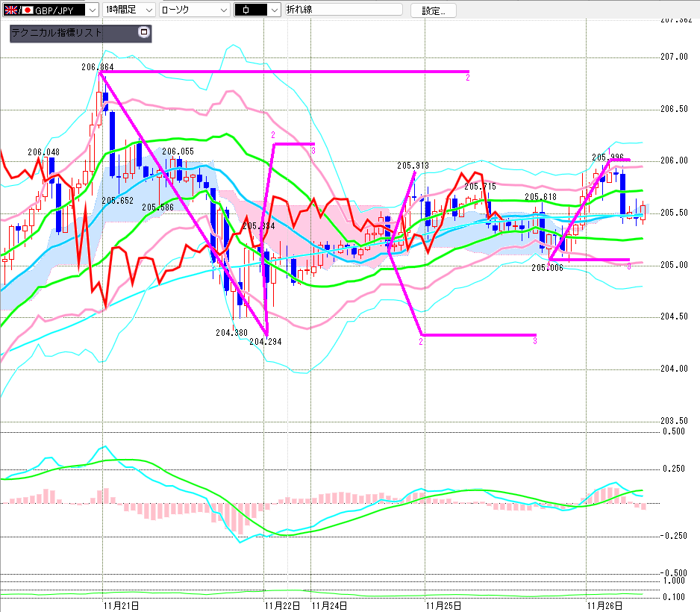The width and height of the screenshot is (700, 612).
Task: Expand the 1時間足 timeframe dropdown
Action: [149, 10]
